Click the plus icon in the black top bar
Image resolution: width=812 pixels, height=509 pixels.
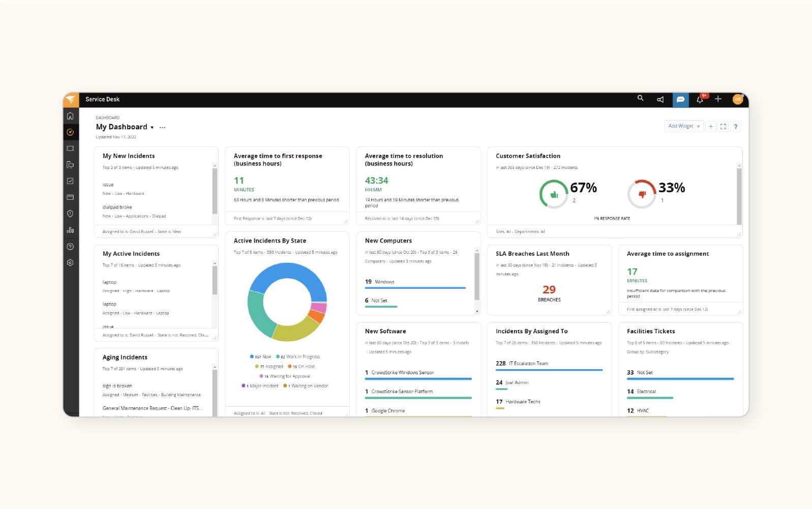[718, 99]
